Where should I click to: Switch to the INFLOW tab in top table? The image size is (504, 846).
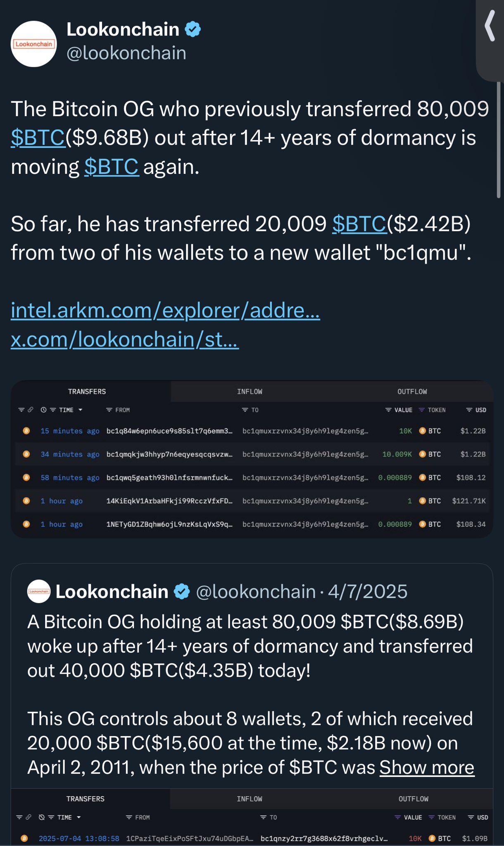pyautogui.click(x=250, y=392)
